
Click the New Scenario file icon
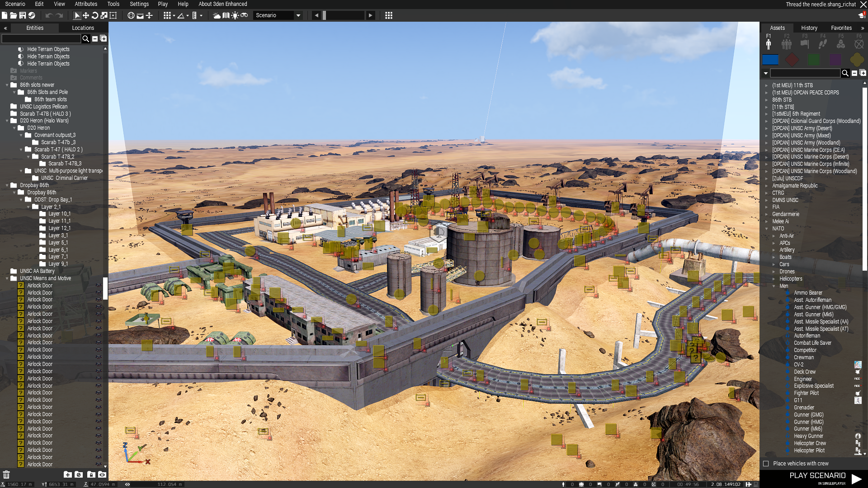point(5,15)
